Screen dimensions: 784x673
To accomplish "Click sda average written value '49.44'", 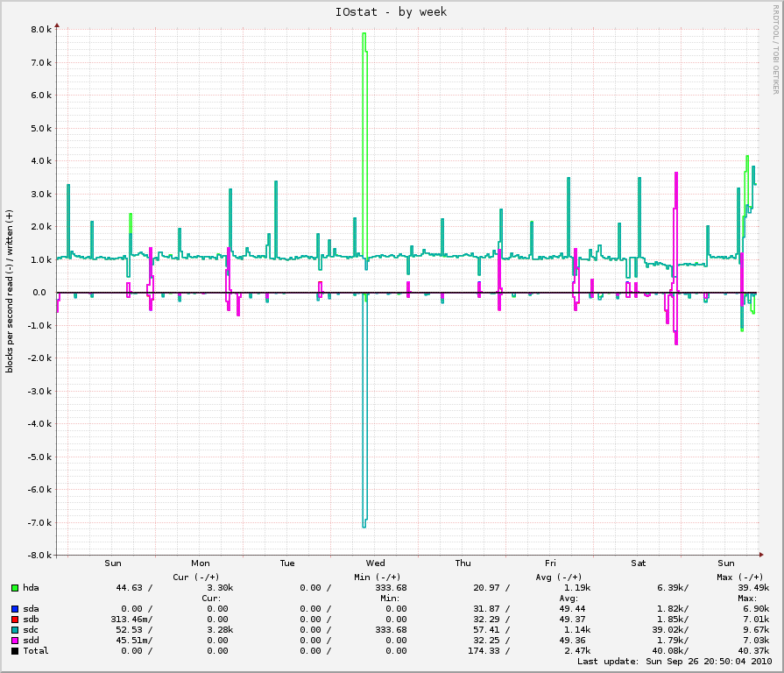I will pos(573,609).
